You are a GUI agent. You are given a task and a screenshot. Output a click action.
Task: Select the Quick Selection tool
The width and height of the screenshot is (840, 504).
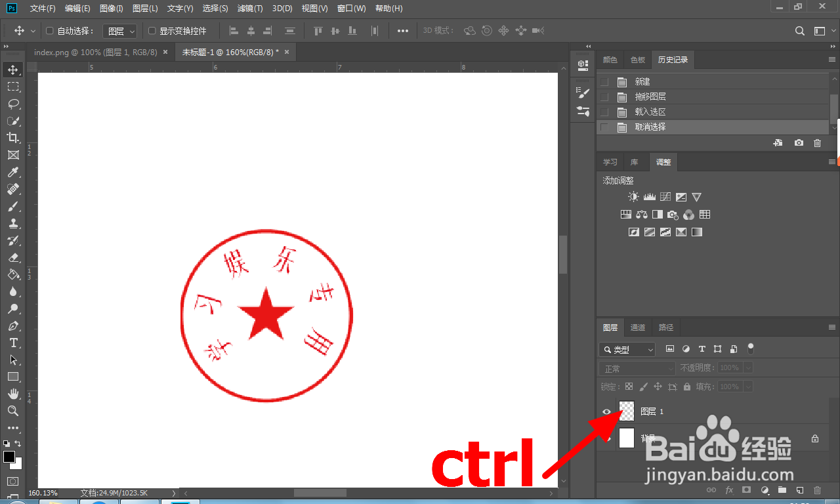click(x=13, y=121)
